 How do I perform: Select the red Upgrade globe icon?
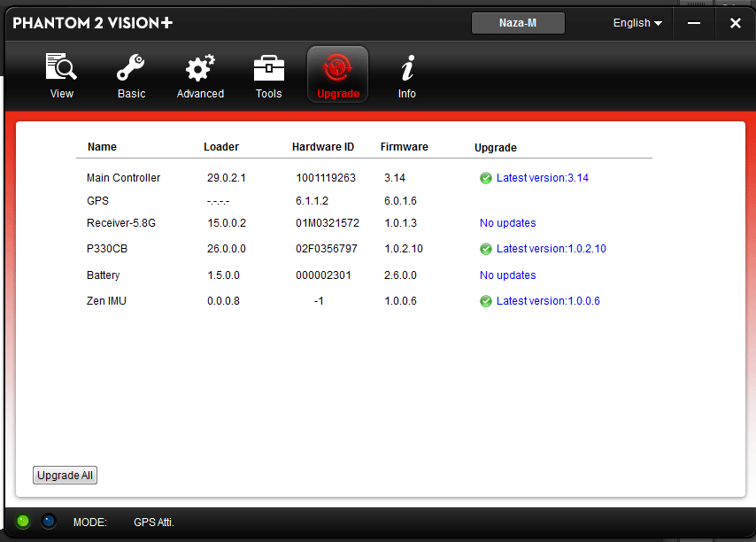(x=337, y=67)
